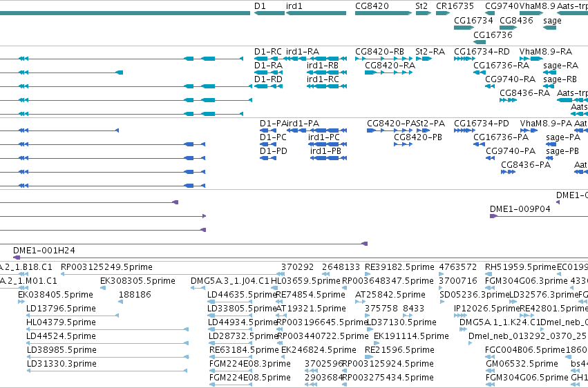Click the LD44524.5prime EST label

61,337
